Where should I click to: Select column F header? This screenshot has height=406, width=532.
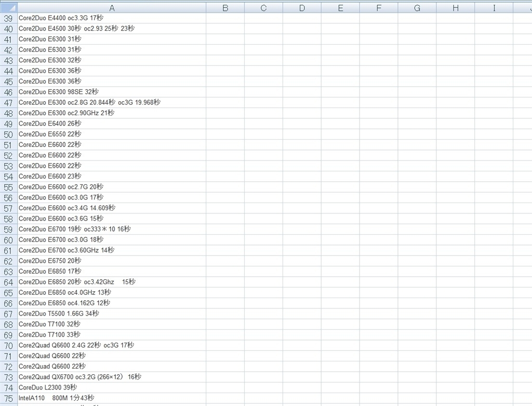click(379, 8)
